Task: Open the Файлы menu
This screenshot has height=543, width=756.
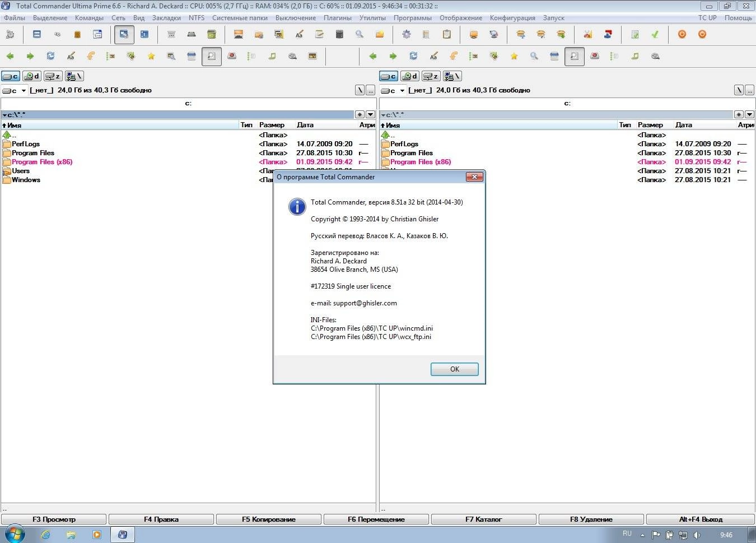Action: 15,18
